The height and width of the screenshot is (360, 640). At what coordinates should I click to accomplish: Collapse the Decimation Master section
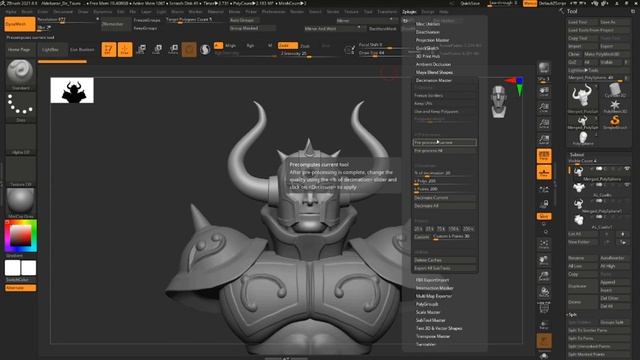[x=433, y=80]
